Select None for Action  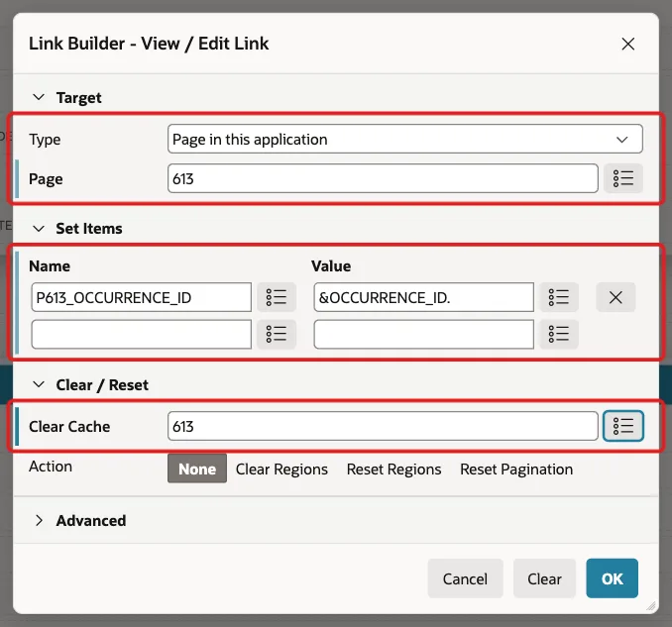click(197, 469)
